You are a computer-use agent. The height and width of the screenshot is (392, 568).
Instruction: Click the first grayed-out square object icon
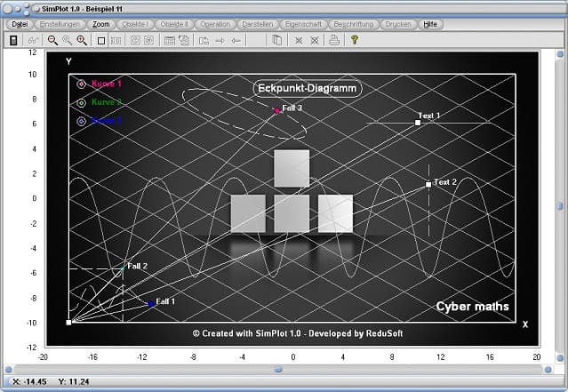[x=135, y=40]
